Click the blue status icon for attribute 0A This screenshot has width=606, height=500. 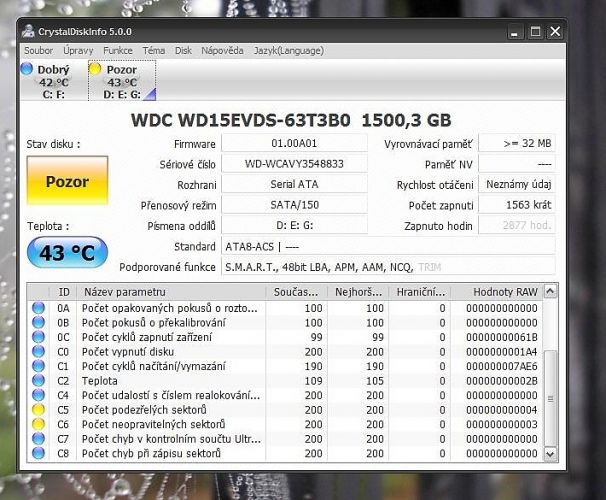38,308
